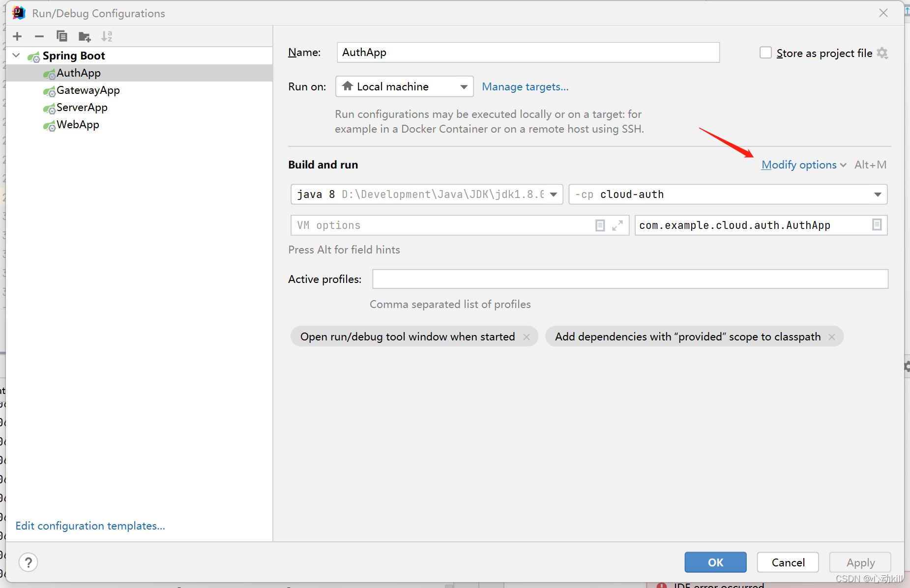The image size is (910, 588).
Task: Click the main class field com.example.cloud.auth.AuthApp
Action: [761, 225]
